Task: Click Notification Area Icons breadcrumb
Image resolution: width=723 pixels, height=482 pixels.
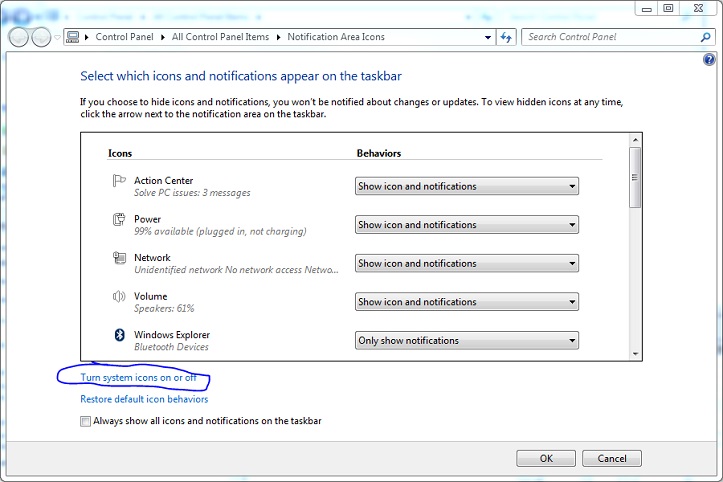Action: point(336,37)
